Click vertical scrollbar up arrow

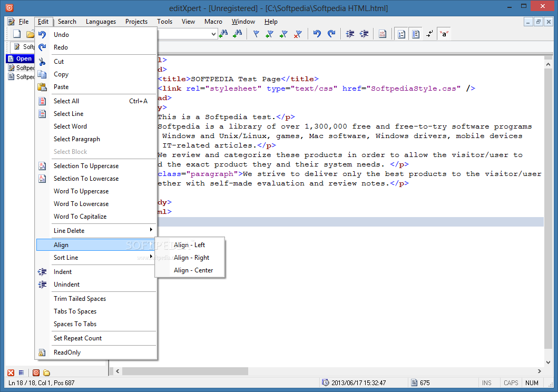coord(548,64)
